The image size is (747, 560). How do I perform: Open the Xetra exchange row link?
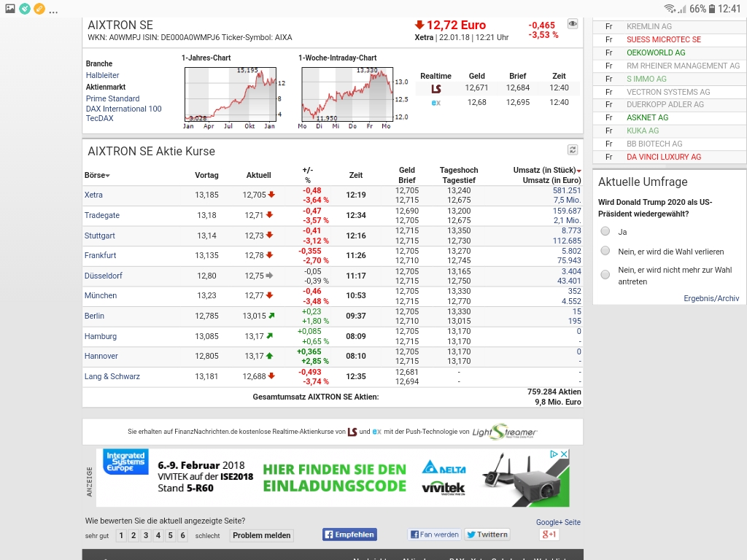(93, 195)
